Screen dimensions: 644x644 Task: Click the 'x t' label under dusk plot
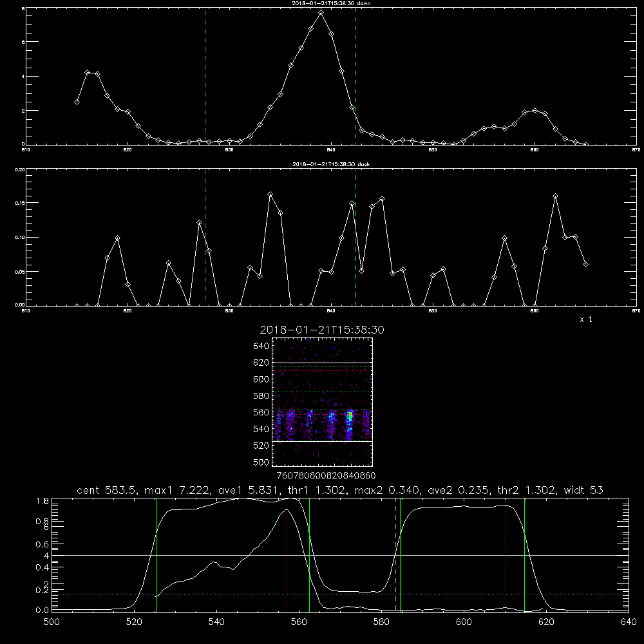(x=585, y=319)
